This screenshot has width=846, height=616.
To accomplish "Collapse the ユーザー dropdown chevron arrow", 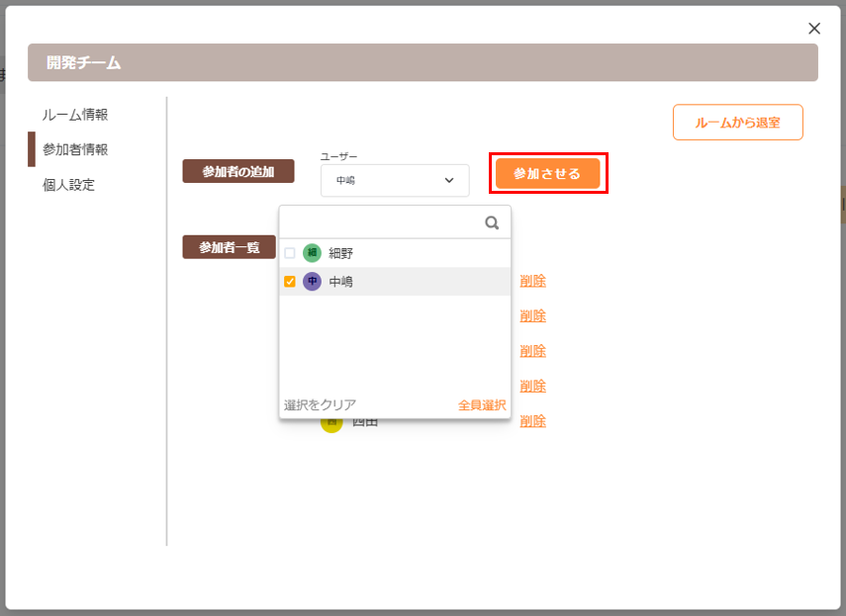I will tap(448, 181).
